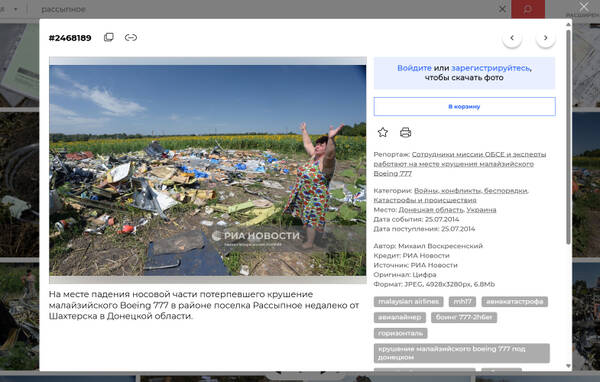The image size is (600, 382).
Task: Select the авиакатастрофа tag
Action: coord(514,302)
